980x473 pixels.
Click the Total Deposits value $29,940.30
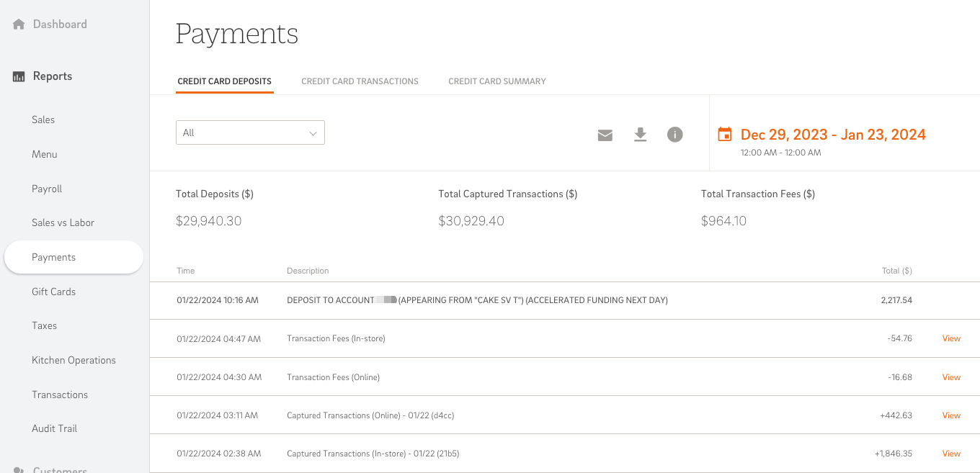[x=209, y=221]
